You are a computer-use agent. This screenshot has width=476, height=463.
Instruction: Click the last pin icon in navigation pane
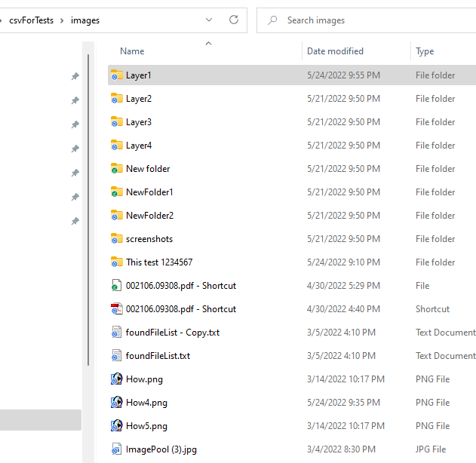pos(75,221)
